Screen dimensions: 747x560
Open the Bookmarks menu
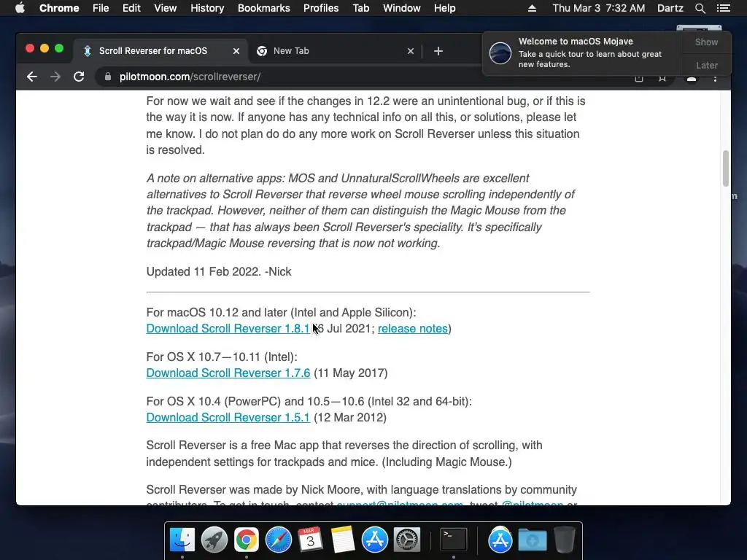click(264, 8)
